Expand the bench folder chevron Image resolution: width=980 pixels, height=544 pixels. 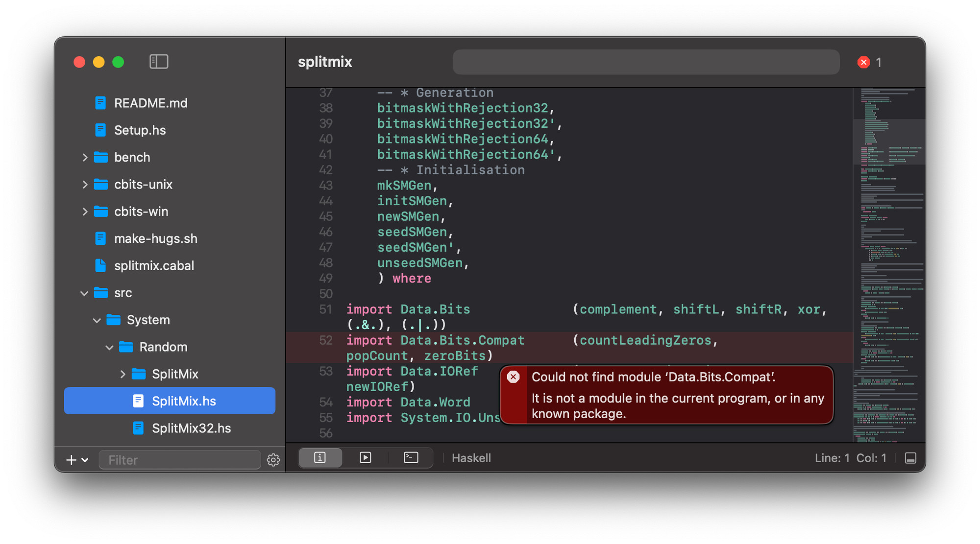85,157
